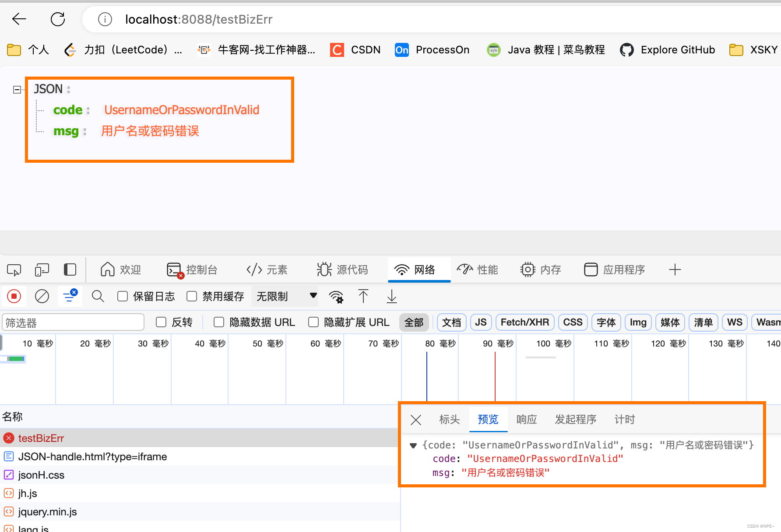Screen dimensions: 781x532
Task: Export HAR file with down arrow
Action: click(392, 297)
